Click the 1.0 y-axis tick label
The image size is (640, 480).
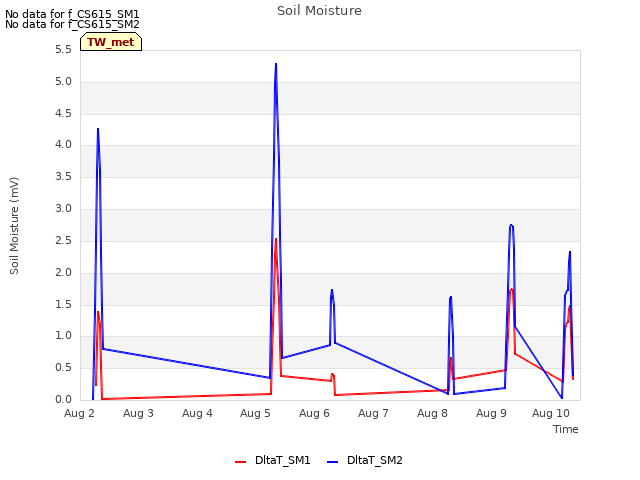(x=63, y=336)
